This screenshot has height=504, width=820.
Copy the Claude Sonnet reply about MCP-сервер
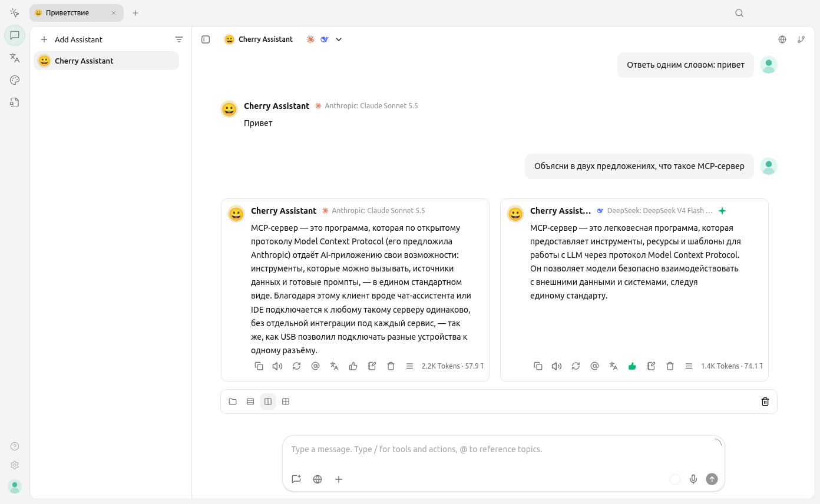click(x=259, y=366)
